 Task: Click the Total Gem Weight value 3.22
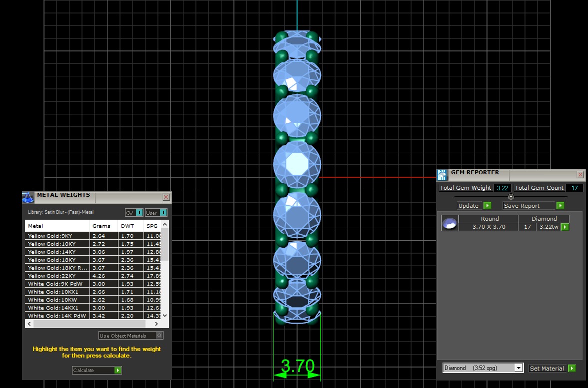(x=502, y=188)
